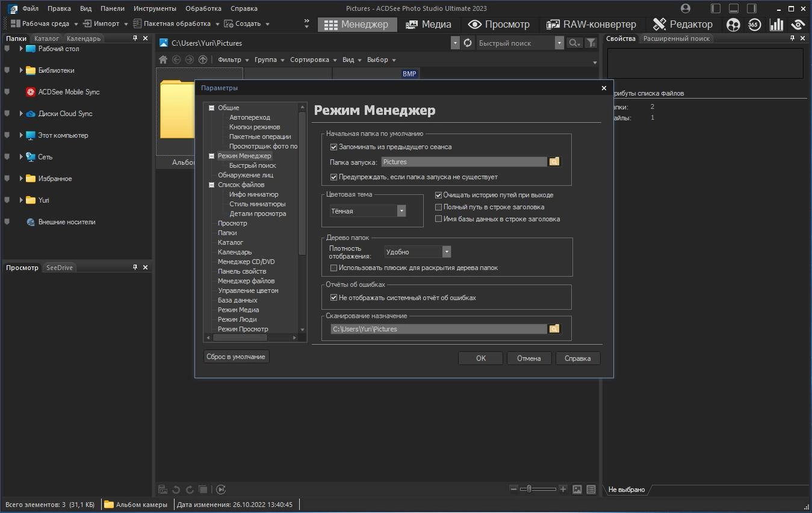Toggle bottom panel layout icon

coord(734,8)
